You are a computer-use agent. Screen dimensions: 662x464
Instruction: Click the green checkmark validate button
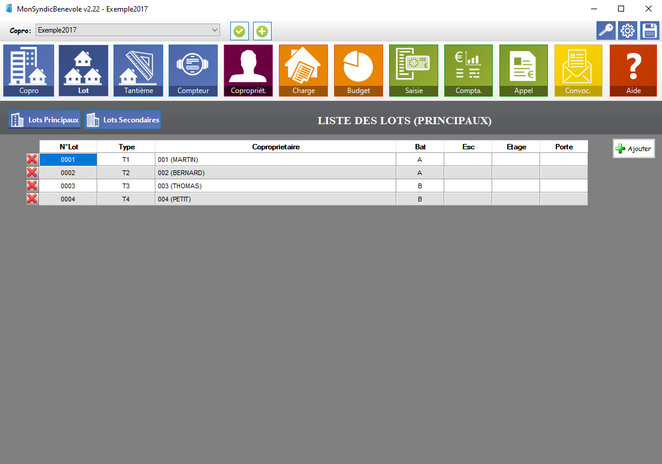pyautogui.click(x=240, y=31)
